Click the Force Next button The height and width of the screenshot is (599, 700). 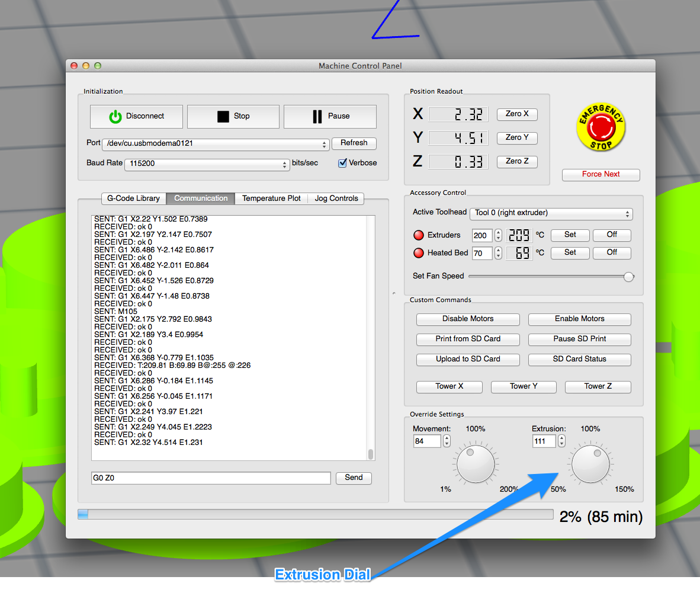(601, 174)
